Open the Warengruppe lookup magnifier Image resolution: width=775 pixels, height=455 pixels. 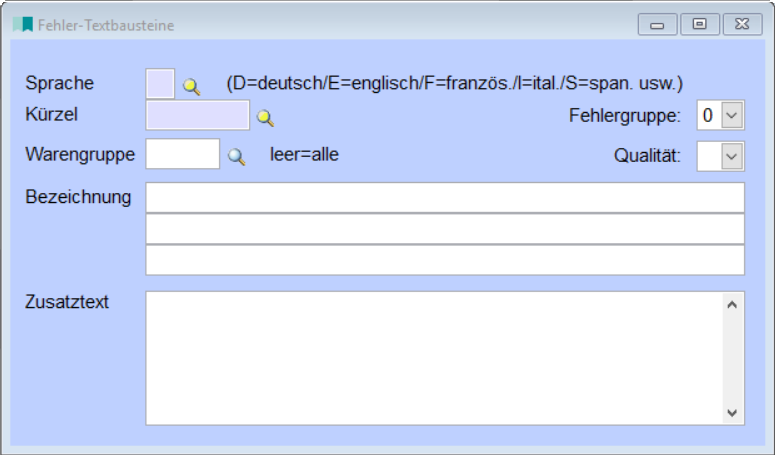236,157
